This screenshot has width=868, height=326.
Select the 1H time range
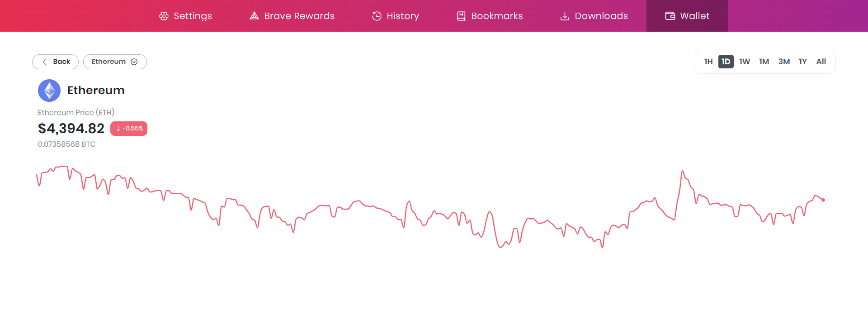708,62
